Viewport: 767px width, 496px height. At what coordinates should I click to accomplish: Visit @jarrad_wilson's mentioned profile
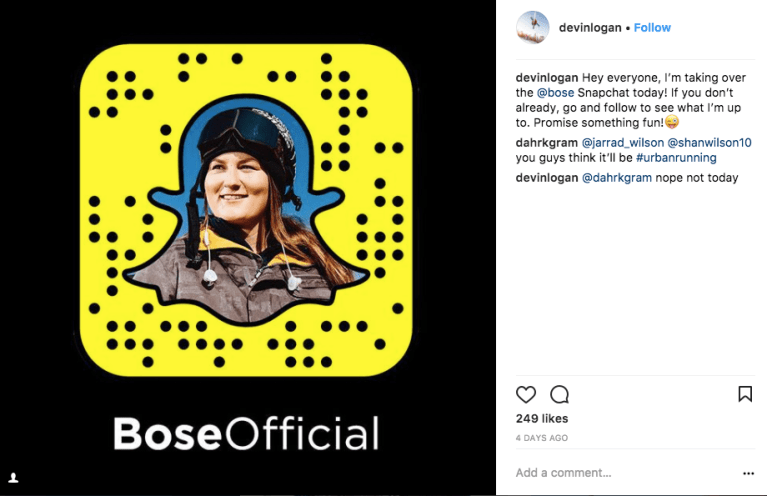(x=623, y=143)
